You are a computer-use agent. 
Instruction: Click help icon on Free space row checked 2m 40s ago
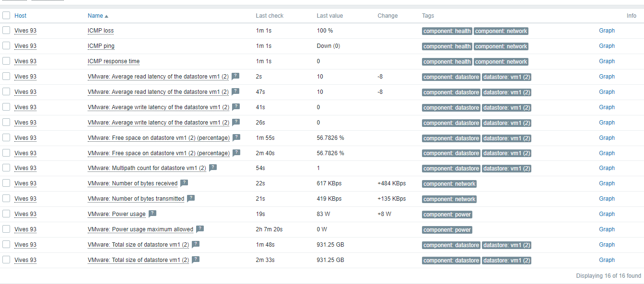[236, 153]
